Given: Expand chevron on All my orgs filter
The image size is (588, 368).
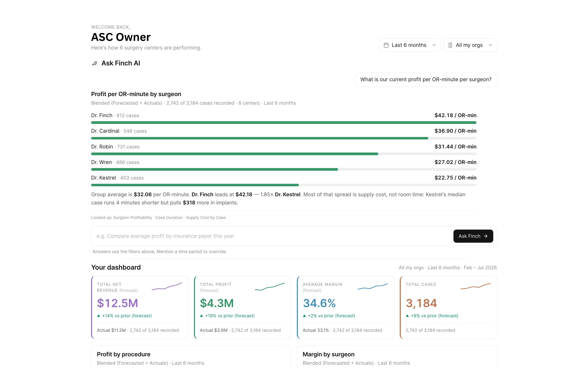Looking at the screenshot, I should point(490,45).
